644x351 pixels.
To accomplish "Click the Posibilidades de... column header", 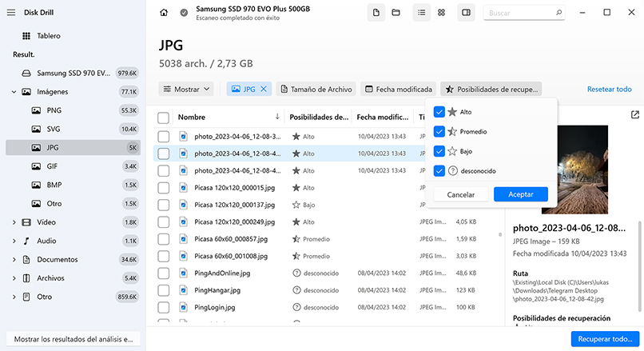I will pyautogui.click(x=319, y=118).
